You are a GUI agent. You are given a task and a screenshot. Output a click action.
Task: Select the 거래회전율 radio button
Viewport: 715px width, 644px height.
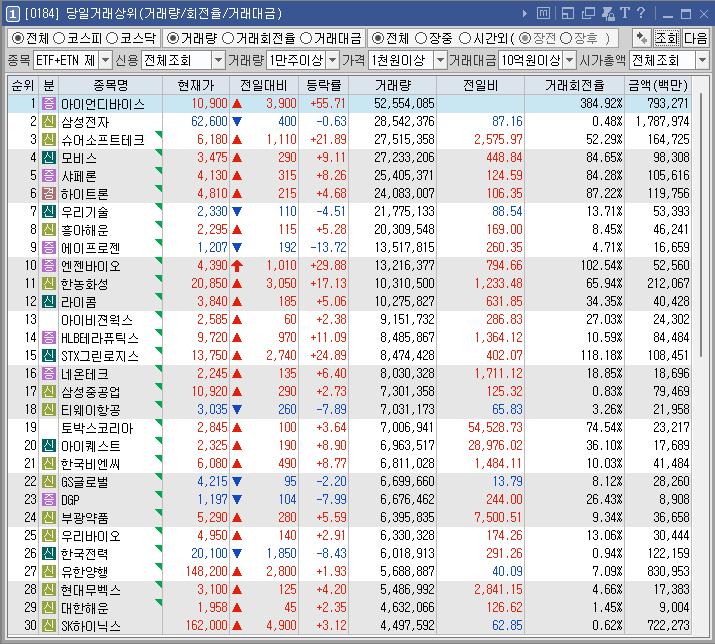[228, 38]
